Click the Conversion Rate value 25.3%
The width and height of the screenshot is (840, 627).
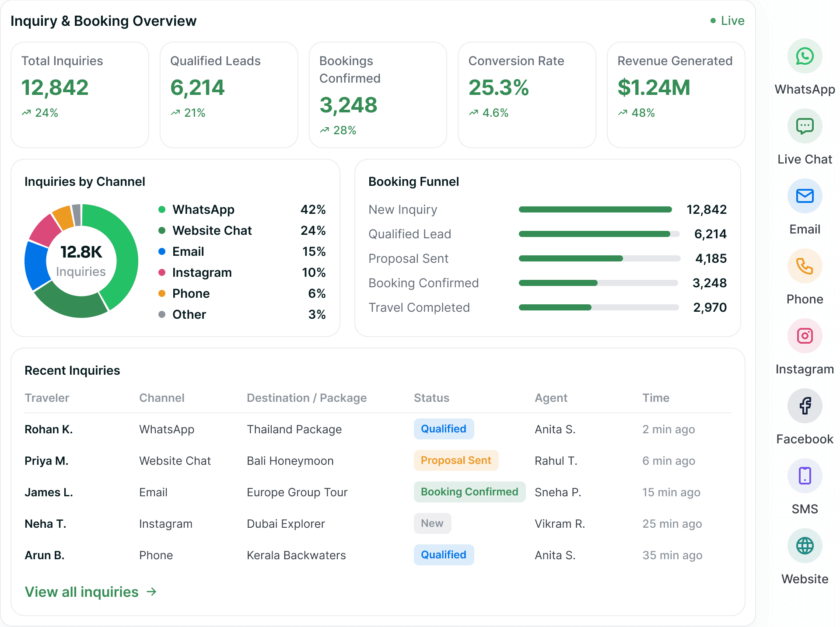(x=499, y=87)
